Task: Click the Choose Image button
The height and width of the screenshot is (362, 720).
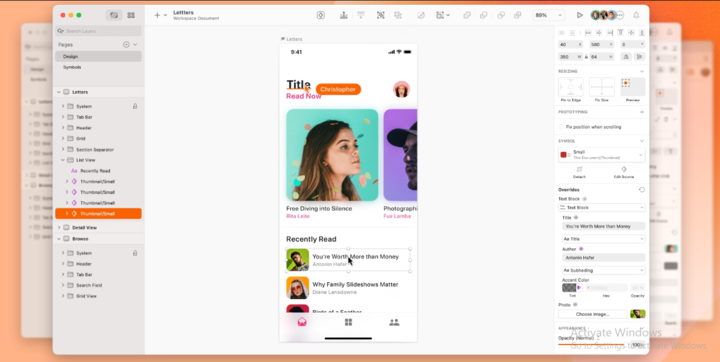Action: (593, 314)
